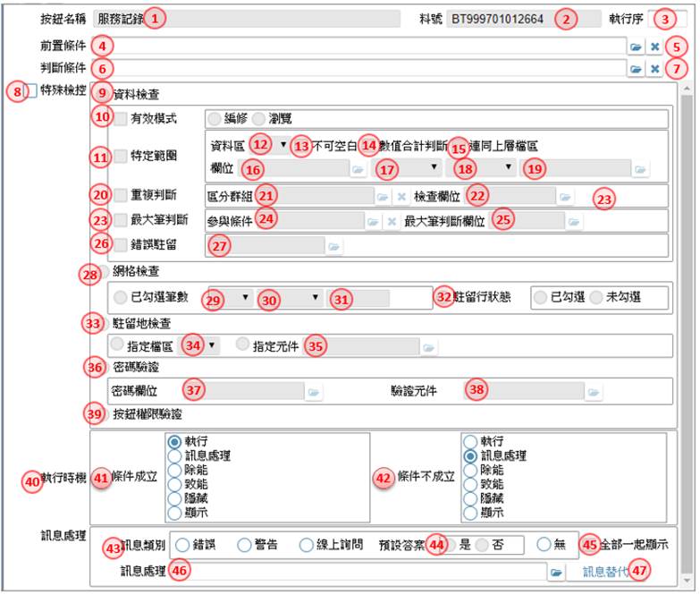Open browse icon for 訊息處理 field
The image size is (700, 595).
[x=556, y=573]
